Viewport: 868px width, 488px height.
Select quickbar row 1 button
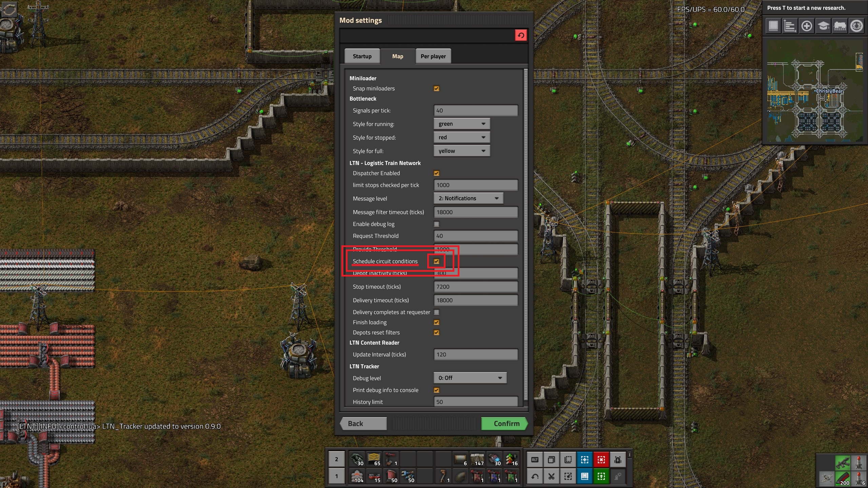tap(336, 476)
